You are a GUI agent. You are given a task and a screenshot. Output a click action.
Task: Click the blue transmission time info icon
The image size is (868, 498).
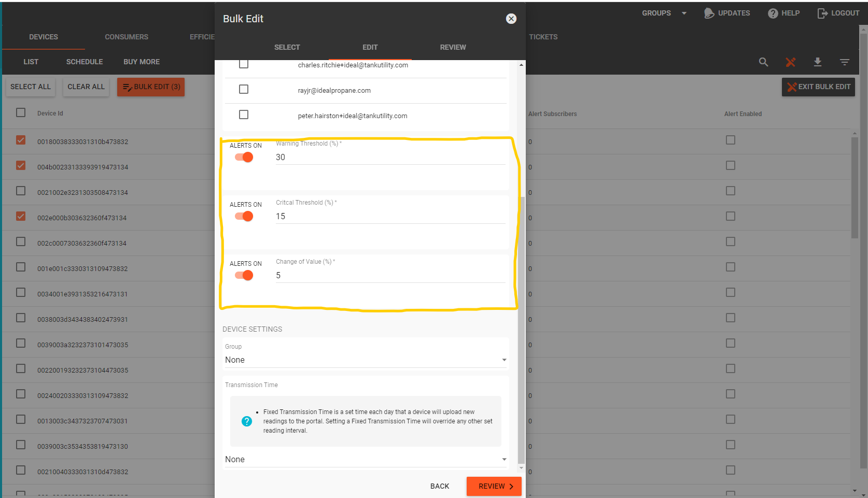click(247, 421)
